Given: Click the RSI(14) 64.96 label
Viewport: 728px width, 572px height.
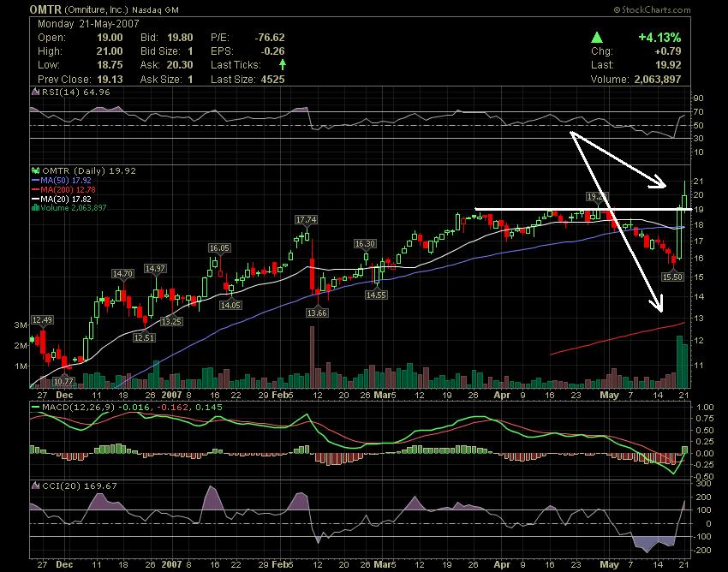Looking at the screenshot, I should click(76, 92).
